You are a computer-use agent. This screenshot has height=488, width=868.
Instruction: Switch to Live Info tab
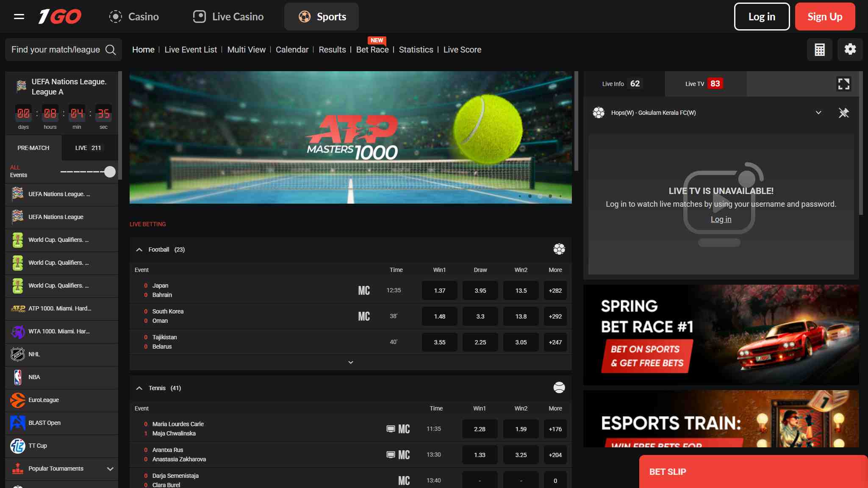pos(624,84)
